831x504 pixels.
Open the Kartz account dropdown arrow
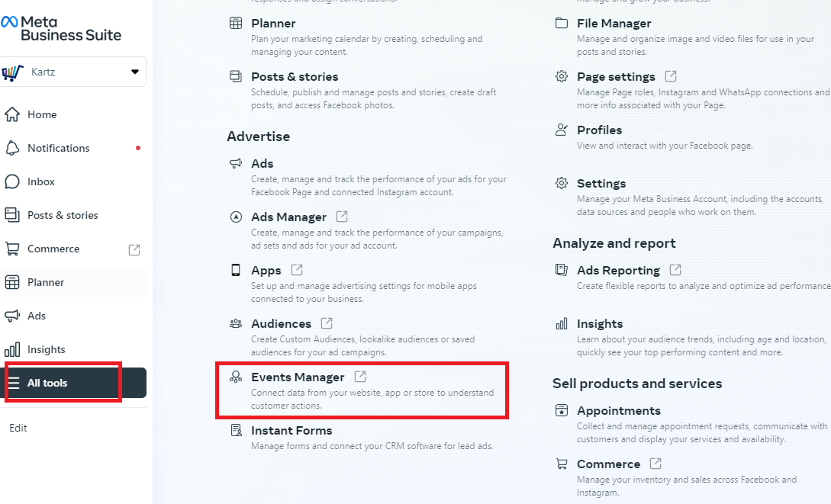click(x=134, y=72)
